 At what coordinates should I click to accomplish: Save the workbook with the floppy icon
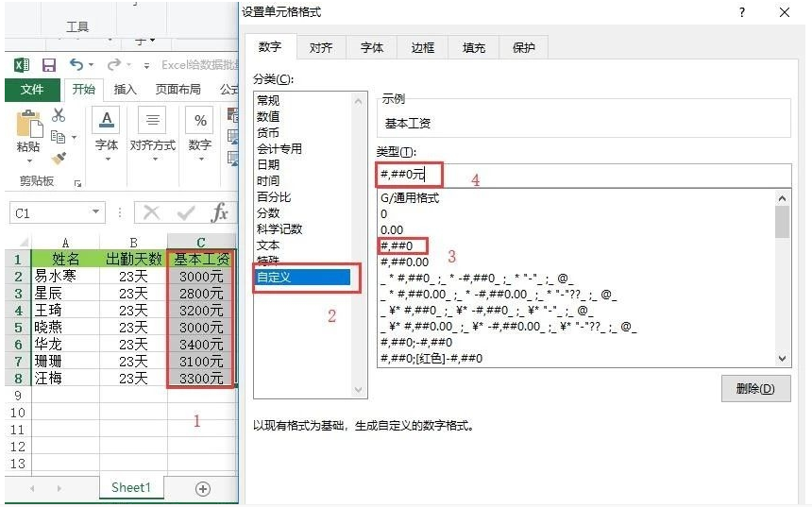[x=49, y=65]
